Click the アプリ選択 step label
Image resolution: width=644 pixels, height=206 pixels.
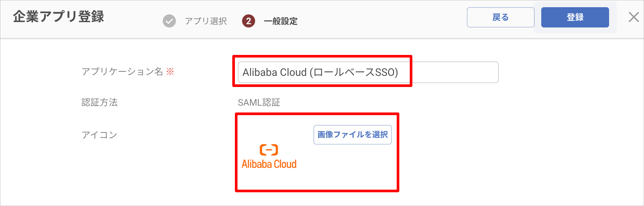206,21
